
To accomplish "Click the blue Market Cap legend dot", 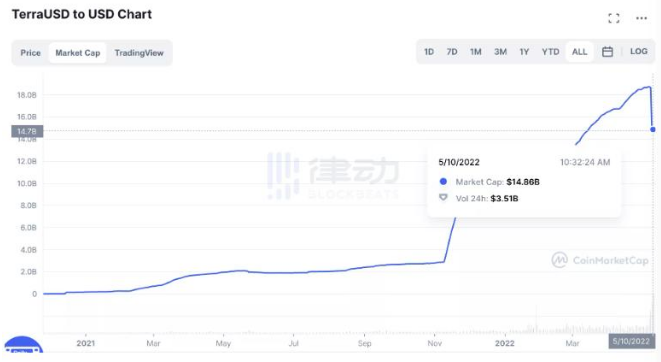I will [443, 182].
